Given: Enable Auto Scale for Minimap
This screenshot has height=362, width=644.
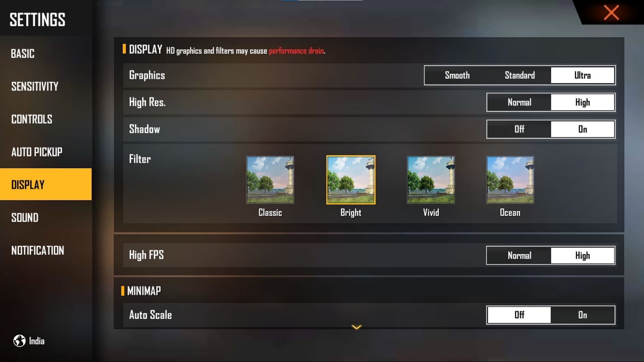Looking at the screenshot, I should [x=582, y=314].
